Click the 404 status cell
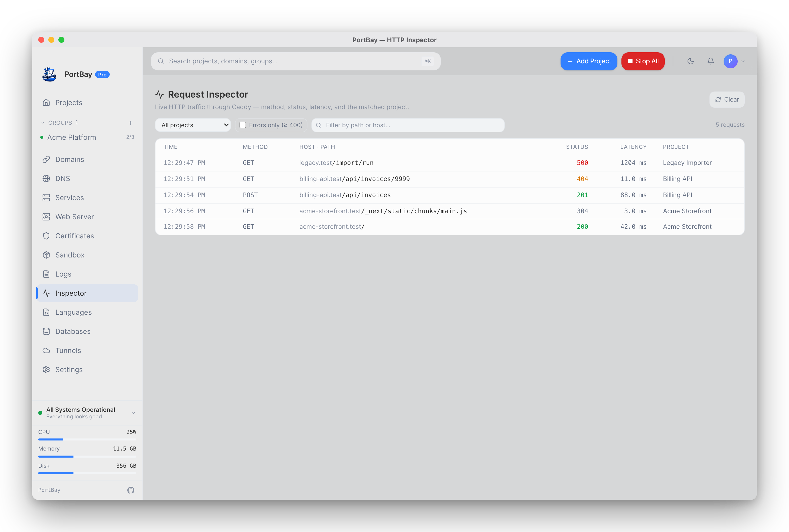This screenshot has width=789, height=532. (x=582, y=179)
